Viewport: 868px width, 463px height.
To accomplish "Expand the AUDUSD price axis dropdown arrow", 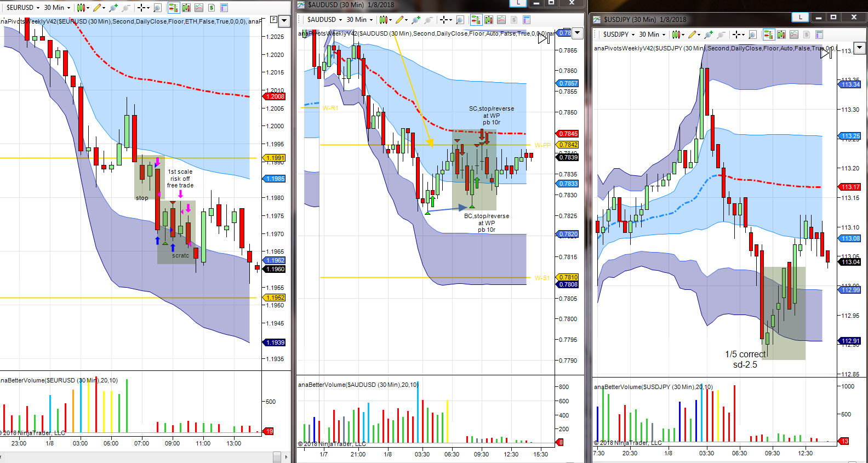I will [577, 33].
